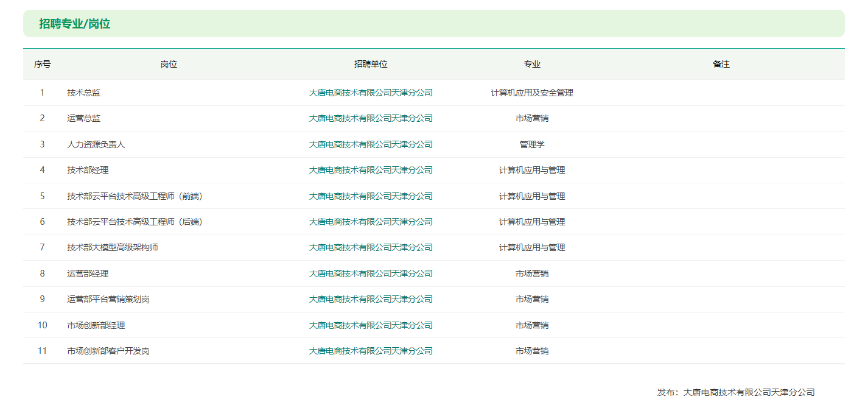Open company link in the 技术部经理 row

(x=371, y=170)
